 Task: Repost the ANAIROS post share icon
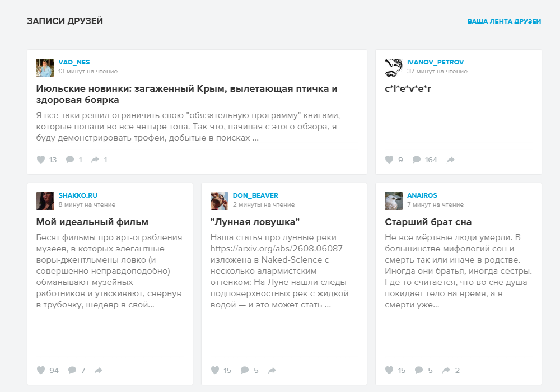point(446,370)
